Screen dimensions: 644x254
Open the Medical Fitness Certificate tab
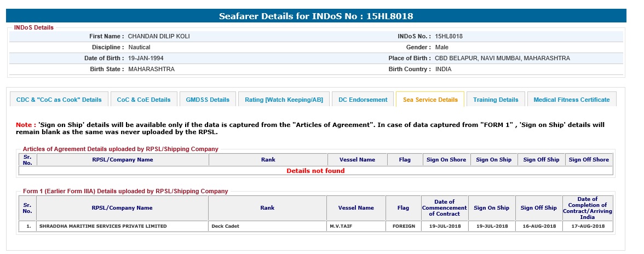pyautogui.click(x=571, y=100)
